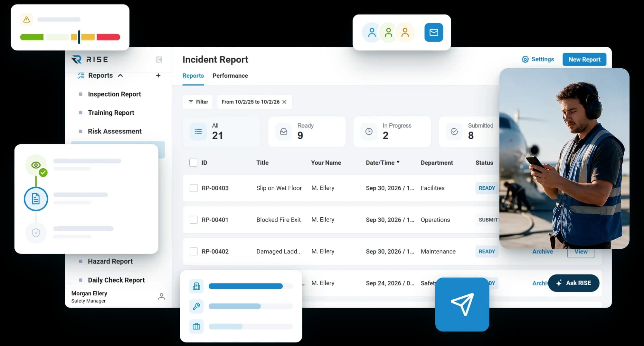Image resolution: width=644 pixels, height=346 pixels.
Task: Open Daily Check Report in sidebar
Action: pos(116,280)
